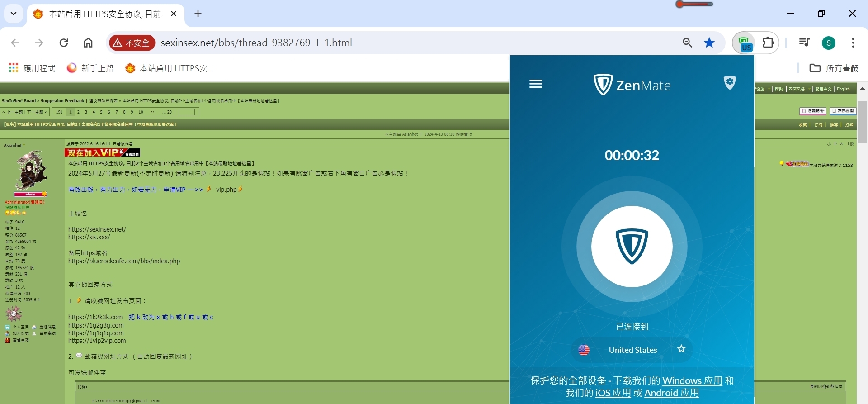
Task: Click the 回复帖子 reply button
Action: click(x=813, y=111)
